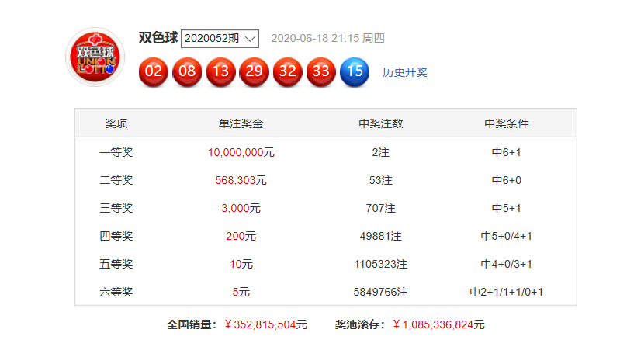Screen dimensions: 620x364
Task: Click the 中5+0/4+1 condition cell
Action: pyautogui.click(x=506, y=236)
